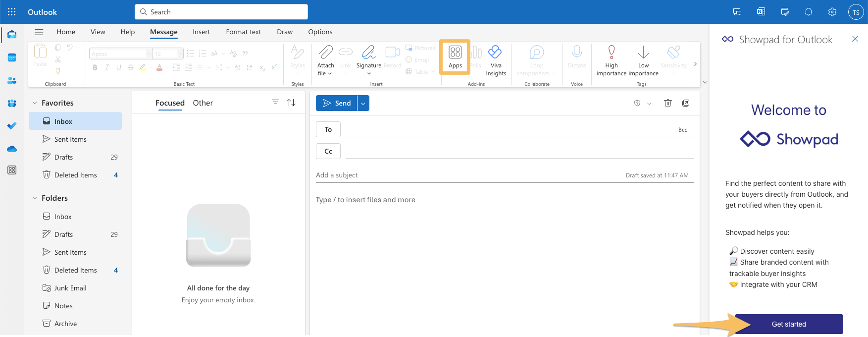Toggle the navigation pane hamburger

[39, 32]
